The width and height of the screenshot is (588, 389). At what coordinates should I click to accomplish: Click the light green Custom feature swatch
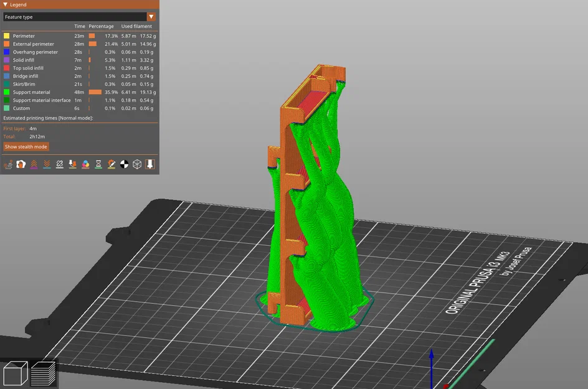click(6, 108)
